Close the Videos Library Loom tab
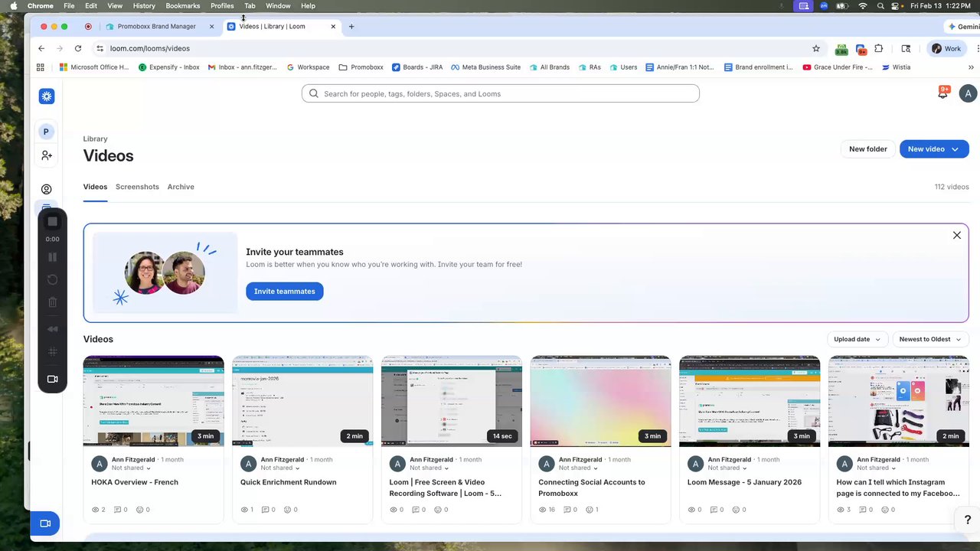Image resolution: width=980 pixels, height=551 pixels. pyautogui.click(x=333, y=26)
